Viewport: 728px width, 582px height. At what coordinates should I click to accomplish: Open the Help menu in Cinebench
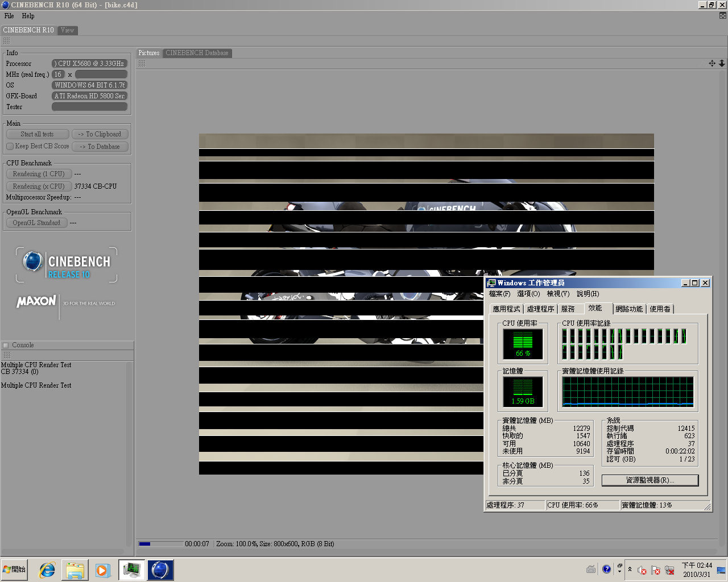click(x=28, y=16)
